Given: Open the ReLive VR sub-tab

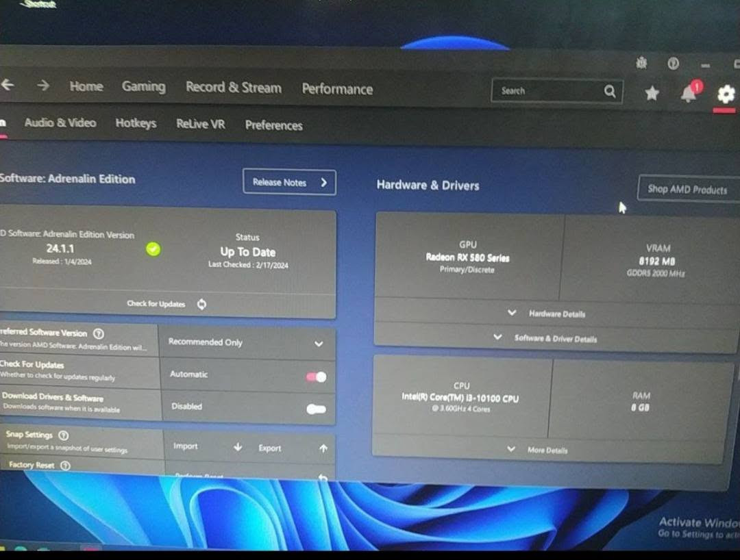Looking at the screenshot, I should point(201,124).
